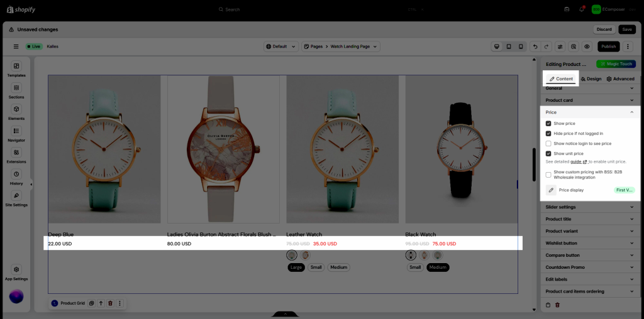Delete the Product Grid with trash icon

(110, 303)
